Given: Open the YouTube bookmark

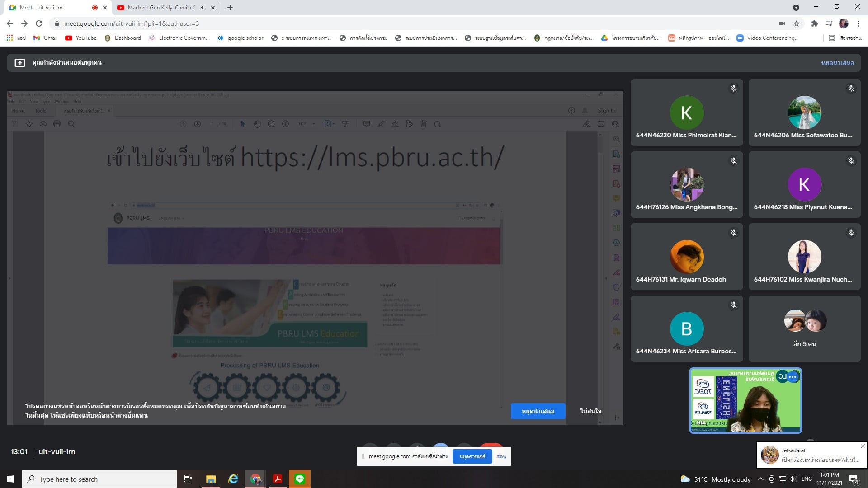Looking at the screenshot, I should coord(81,38).
